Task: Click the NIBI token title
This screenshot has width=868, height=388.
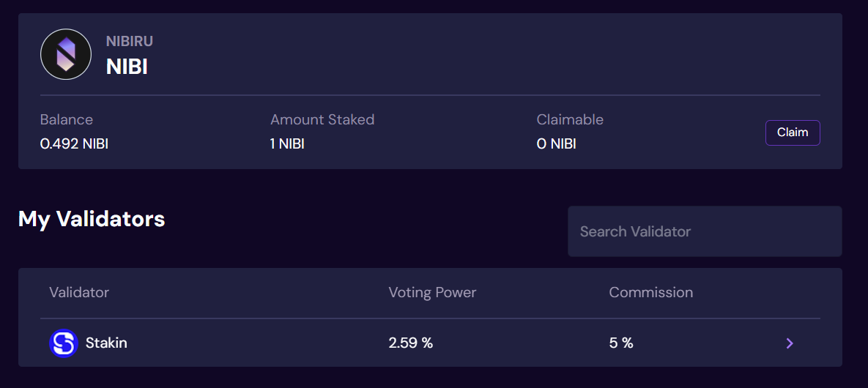Action: pyautogui.click(x=127, y=67)
